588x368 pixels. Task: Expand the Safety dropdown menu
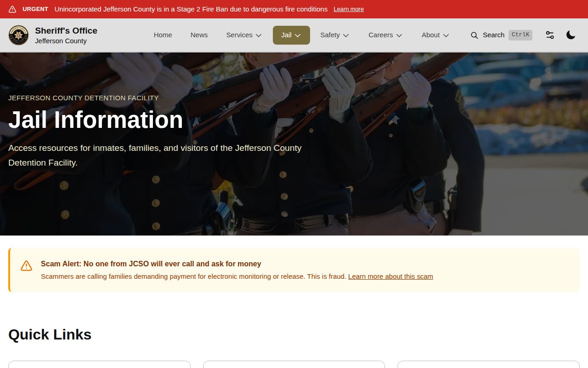coord(334,35)
